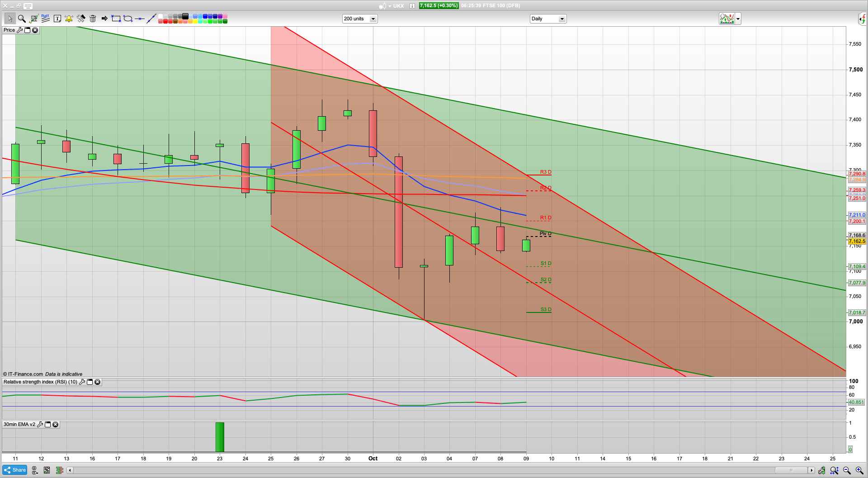
Task: Zoom out with the minus magnifier
Action: pos(847,470)
